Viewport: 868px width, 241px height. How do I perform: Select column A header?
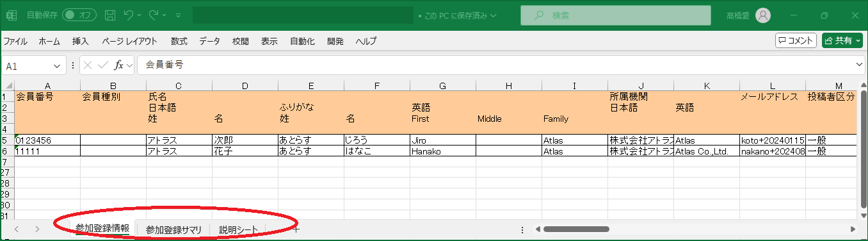tap(47, 86)
